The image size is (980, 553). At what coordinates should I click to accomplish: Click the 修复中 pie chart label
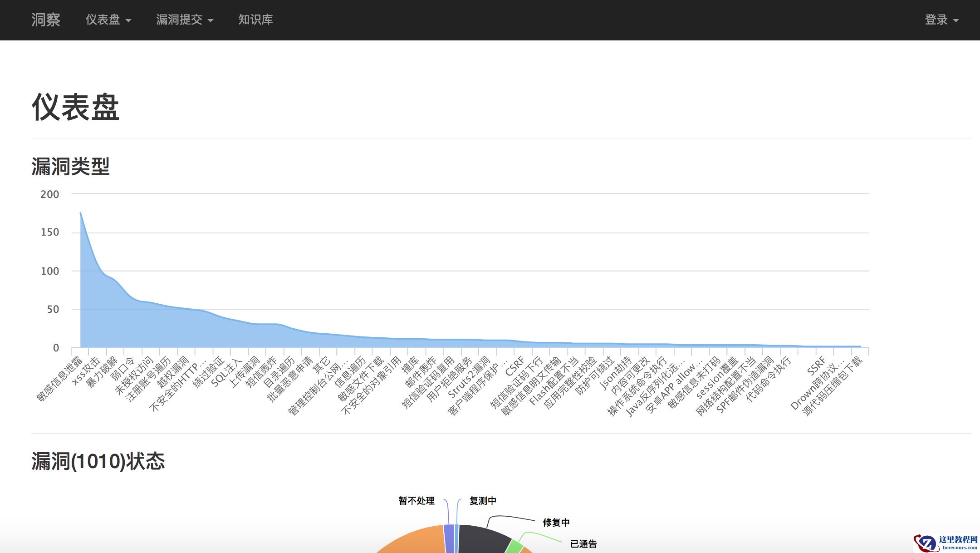click(x=556, y=522)
